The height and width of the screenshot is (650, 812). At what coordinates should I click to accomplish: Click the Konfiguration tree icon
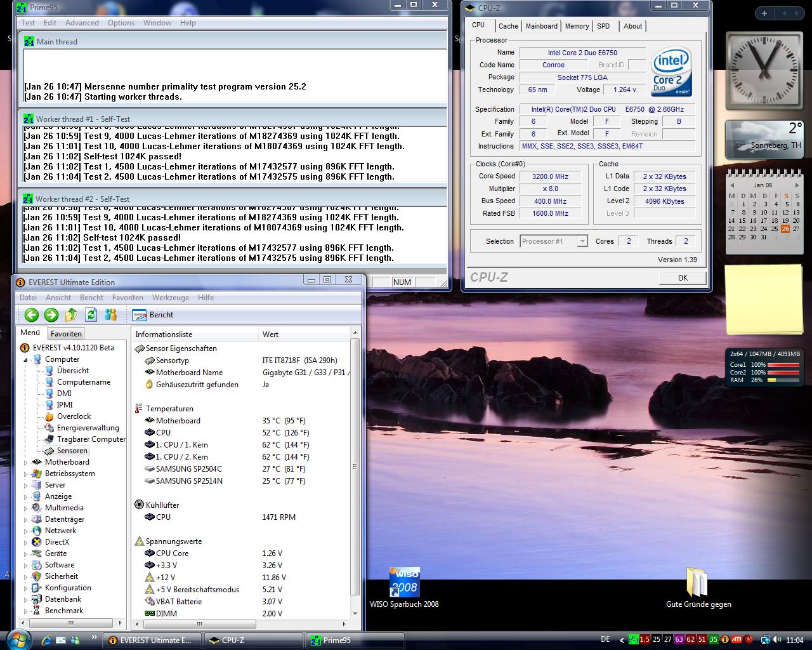(x=37, y=588)
